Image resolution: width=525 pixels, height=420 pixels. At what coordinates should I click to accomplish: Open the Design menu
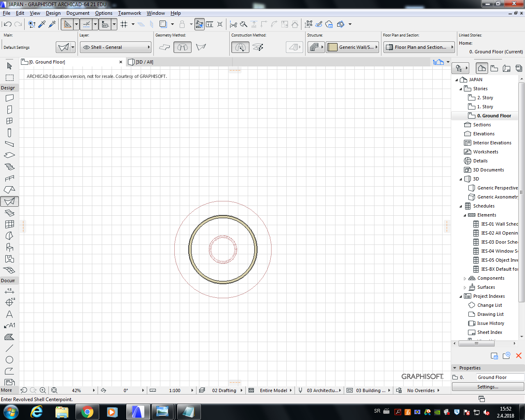point(53,13)
